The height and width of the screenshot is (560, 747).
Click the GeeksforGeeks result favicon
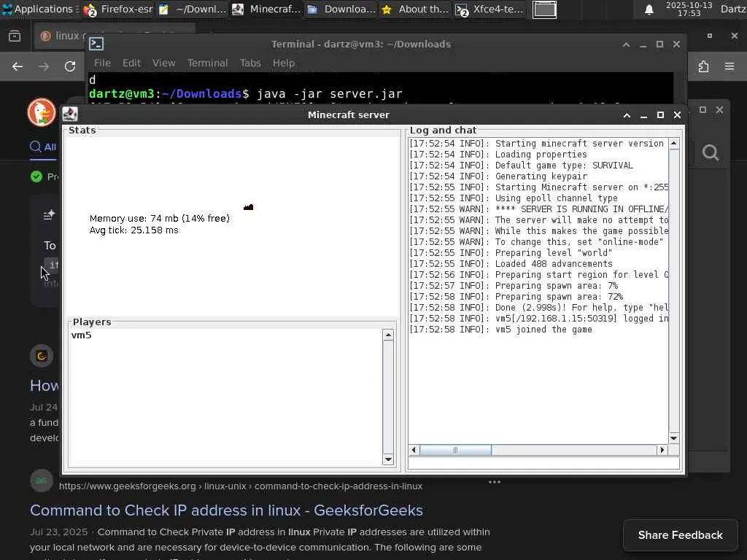click(x=42, y=481)
